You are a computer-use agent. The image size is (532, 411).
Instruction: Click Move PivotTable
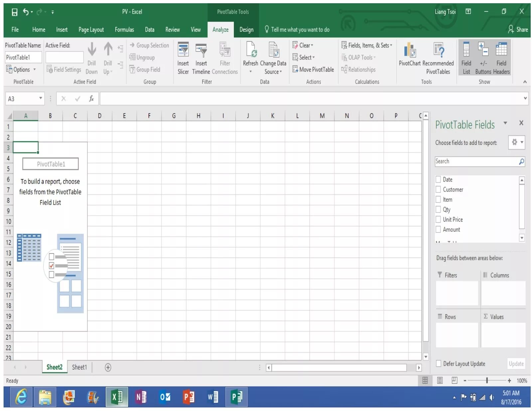313,69
